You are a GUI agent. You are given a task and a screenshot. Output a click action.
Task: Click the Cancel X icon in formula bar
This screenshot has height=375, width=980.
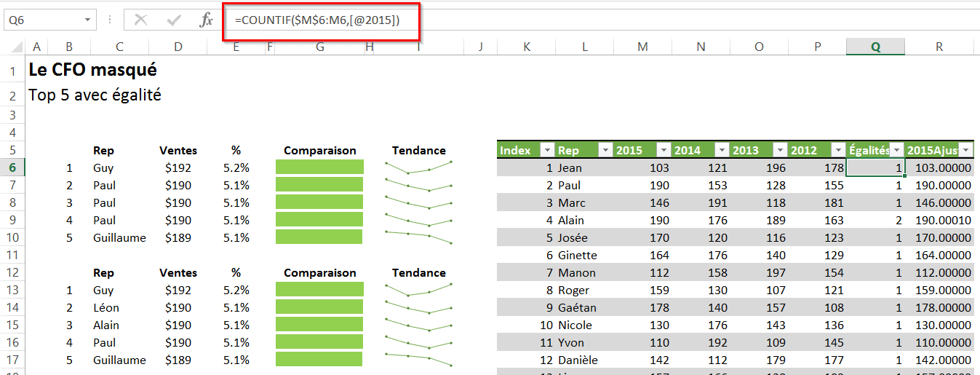(x=140, y=20)
